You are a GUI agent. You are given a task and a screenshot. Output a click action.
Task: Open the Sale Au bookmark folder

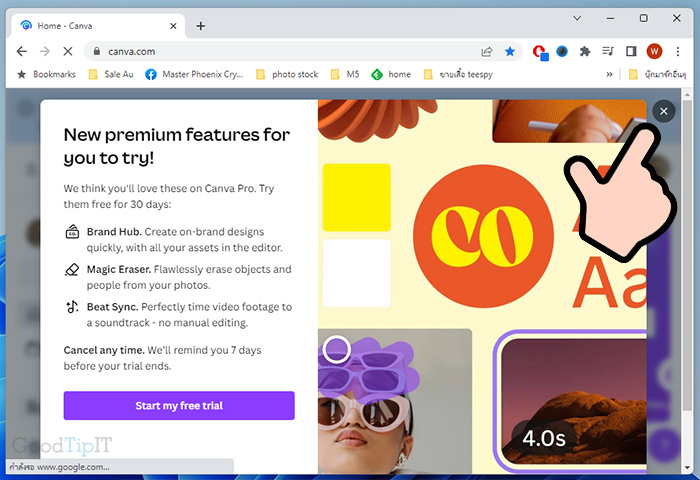point(111,74)
